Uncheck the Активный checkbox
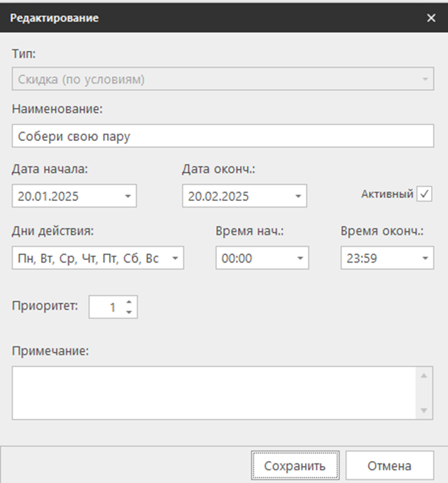This screenshot has width=448, height=483. click(424, 195)
